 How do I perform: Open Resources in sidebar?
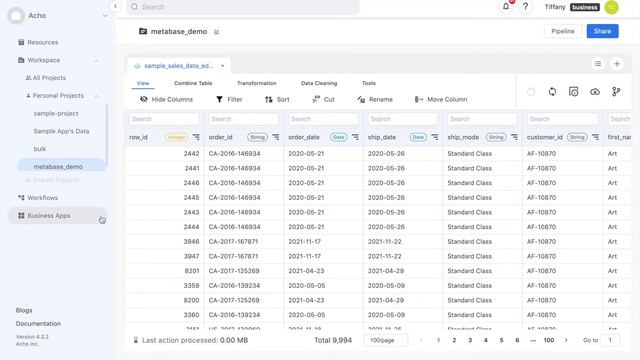[x=38, y=42]
